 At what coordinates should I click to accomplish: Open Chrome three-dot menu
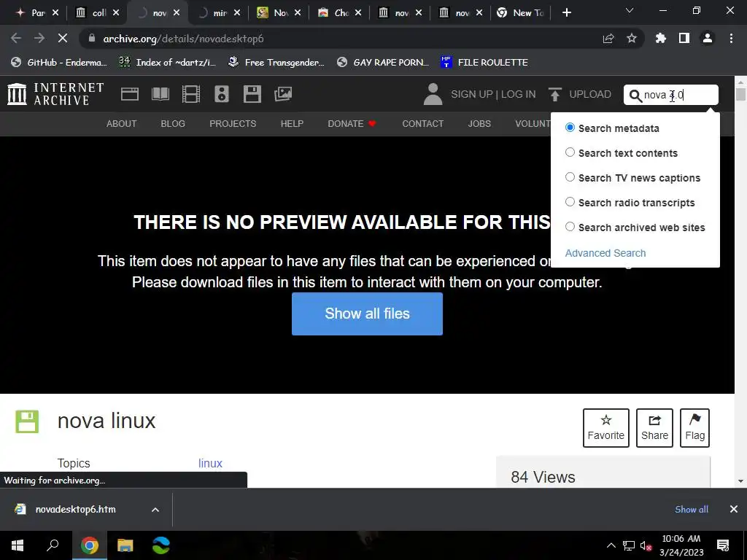(x=731, y=39)
